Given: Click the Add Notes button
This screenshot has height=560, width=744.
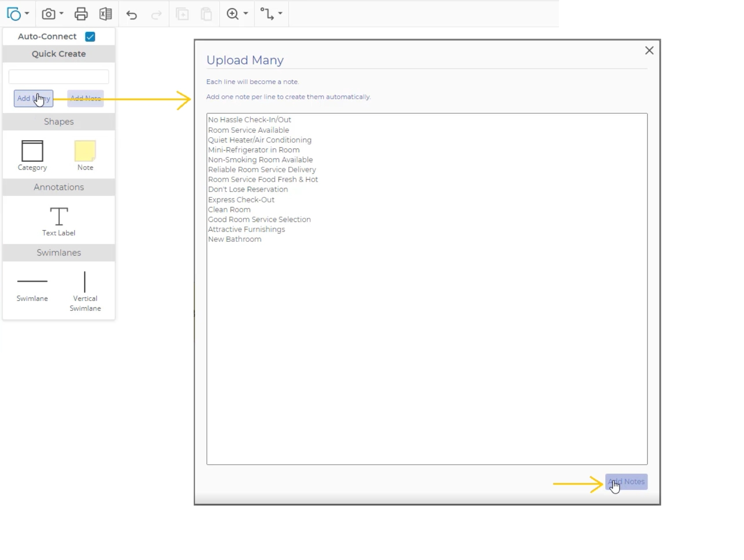Looking at the screenshot, I should 626,482.
